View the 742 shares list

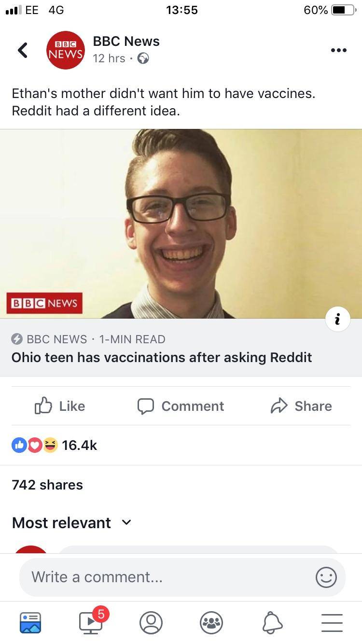[47, 485]
